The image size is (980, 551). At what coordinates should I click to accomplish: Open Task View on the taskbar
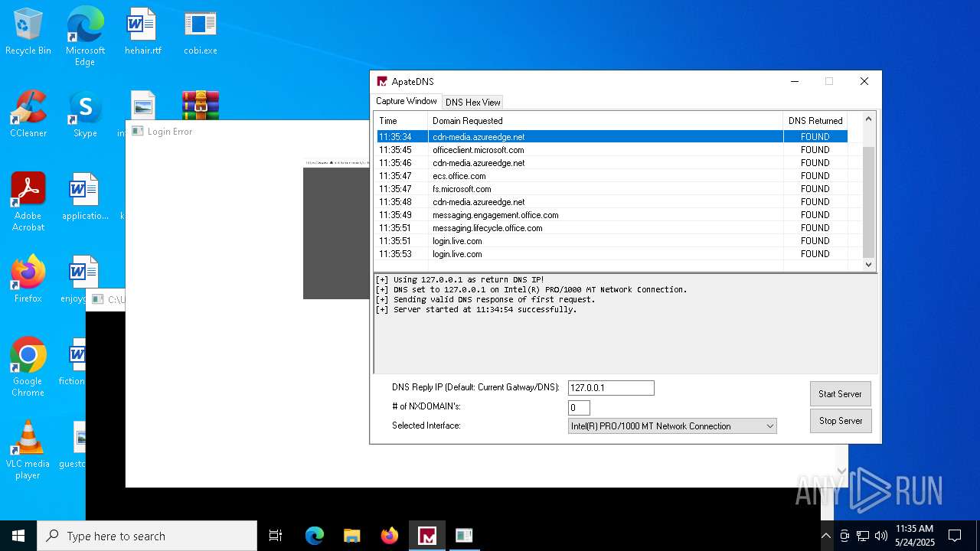[276, 536]
